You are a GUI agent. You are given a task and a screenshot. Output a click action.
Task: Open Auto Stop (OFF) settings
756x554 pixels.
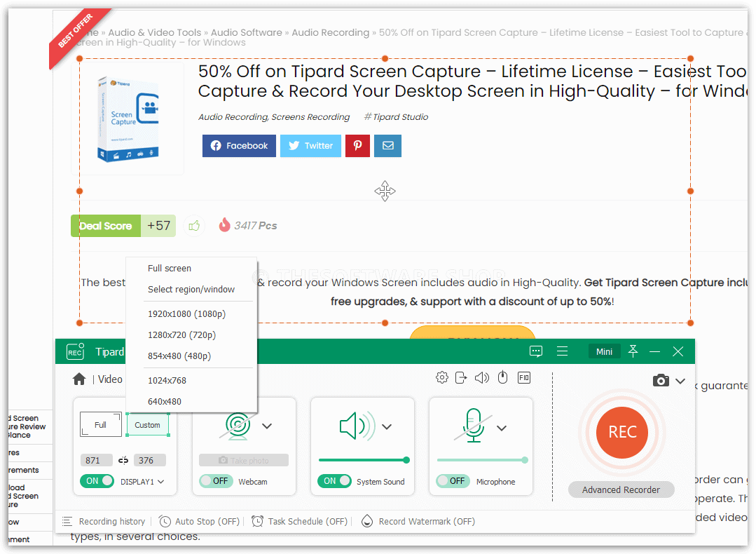[x=199, y=521]
